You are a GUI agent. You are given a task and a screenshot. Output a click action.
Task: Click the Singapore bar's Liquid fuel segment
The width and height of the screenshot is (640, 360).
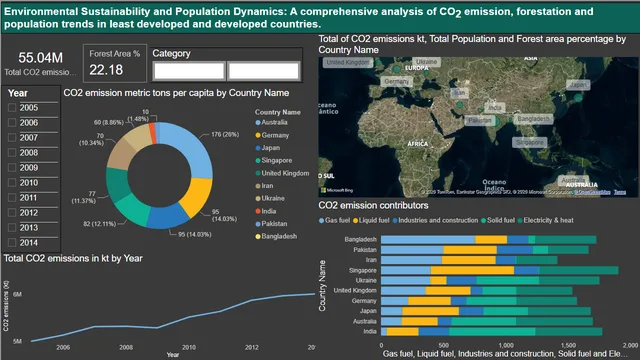tap(473, 270)
